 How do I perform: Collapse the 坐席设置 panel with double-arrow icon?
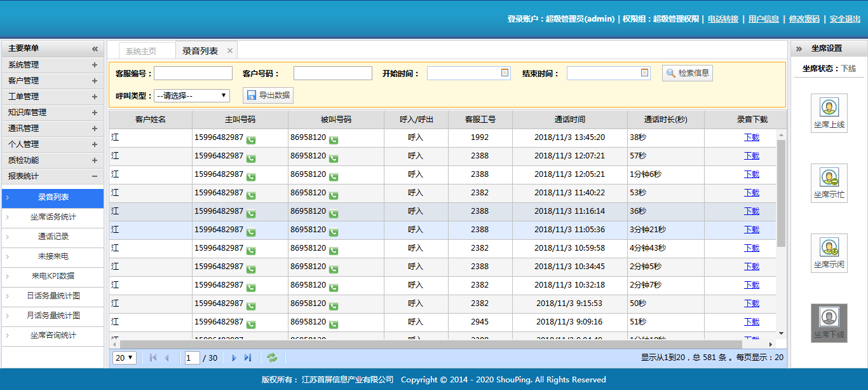(x=799, y=48)
